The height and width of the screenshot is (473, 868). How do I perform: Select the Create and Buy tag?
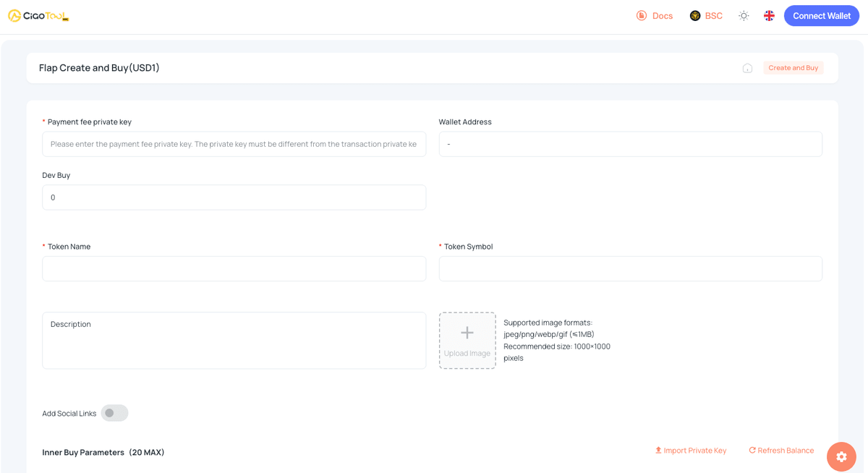click(x=793, y=68)
